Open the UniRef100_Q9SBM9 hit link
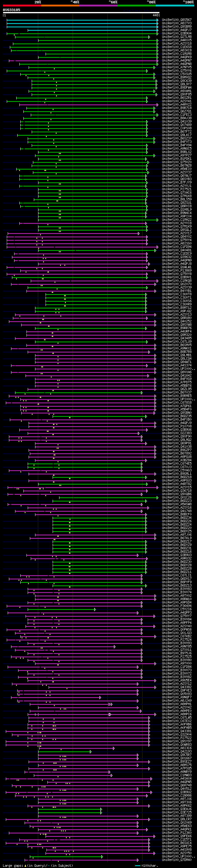 pyautogui.click(x=177, y=26)
